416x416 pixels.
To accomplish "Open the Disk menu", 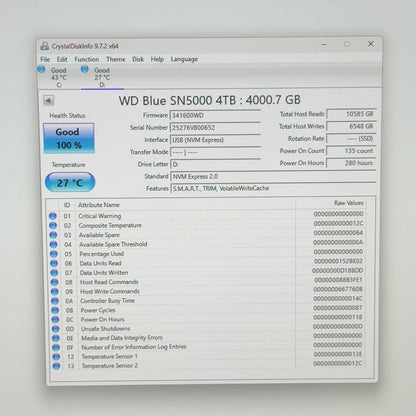I will click(x=138, y=59).
